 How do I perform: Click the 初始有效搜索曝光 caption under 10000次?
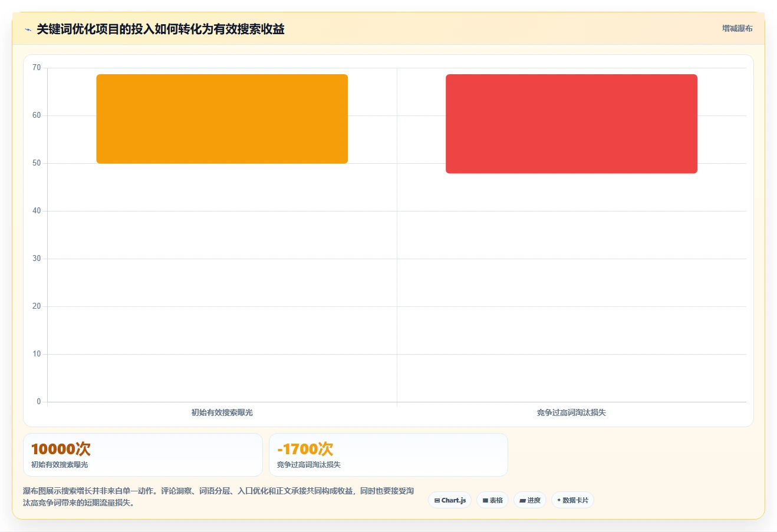point(60,465)
